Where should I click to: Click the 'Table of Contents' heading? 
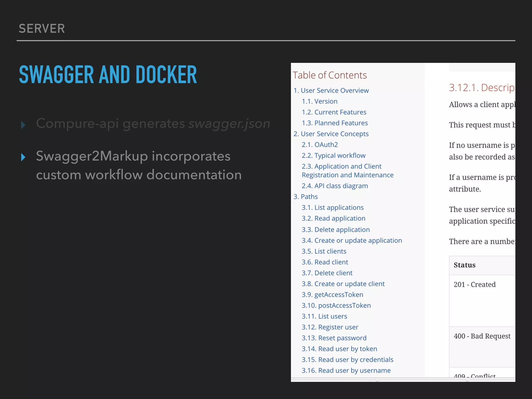(330, 75)
